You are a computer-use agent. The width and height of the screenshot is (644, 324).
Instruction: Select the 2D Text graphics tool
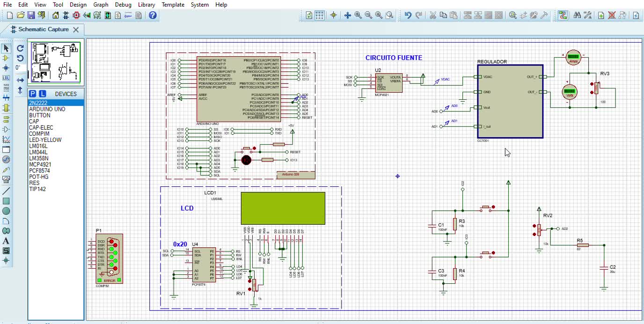point(6,240)
